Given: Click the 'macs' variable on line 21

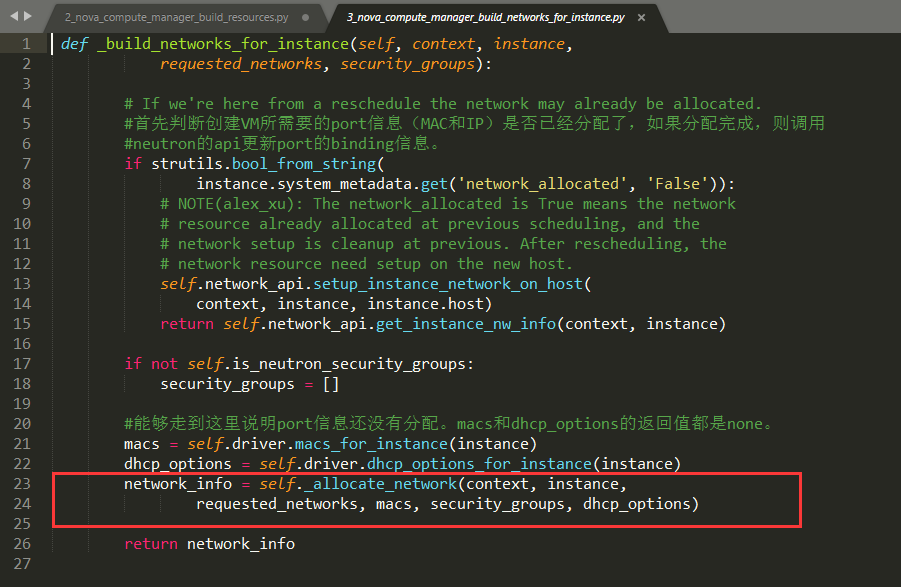Looking at the screenshot, I should click(x=142, y=445).
